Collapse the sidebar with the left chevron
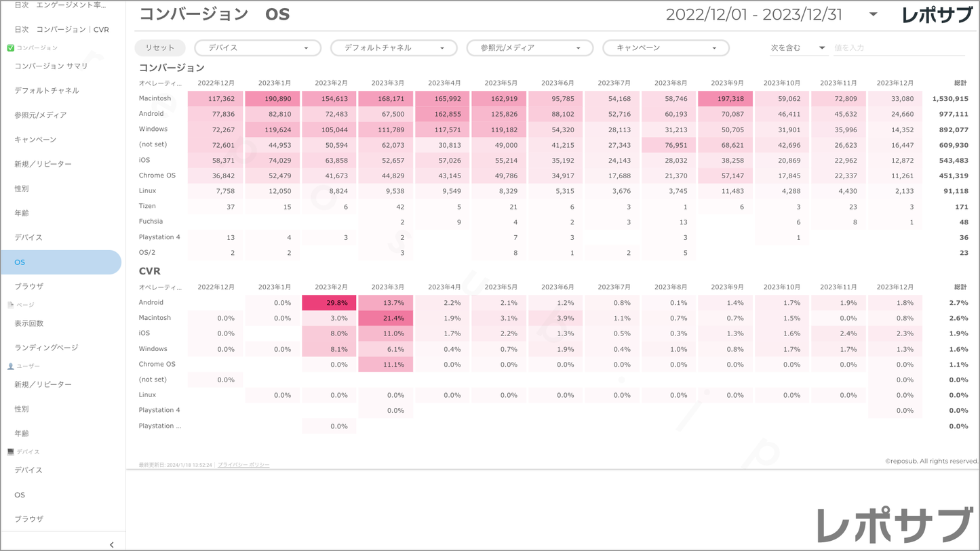Viewport: 980px width, 551px height. tap(112, 544)
